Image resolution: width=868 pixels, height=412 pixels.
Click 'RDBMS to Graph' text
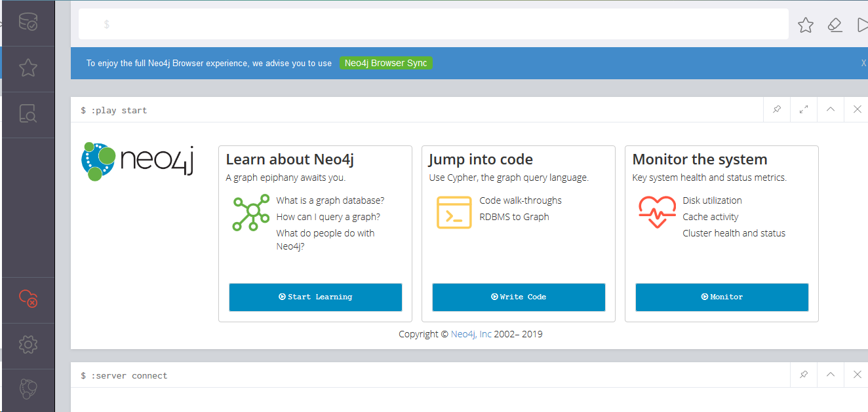click(x=515, y=217)
